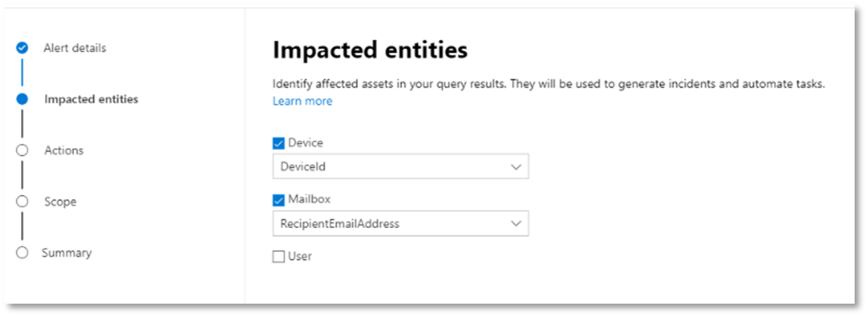868x317 pixels.
Task: Go to the Alert details step
Action: 75,48
